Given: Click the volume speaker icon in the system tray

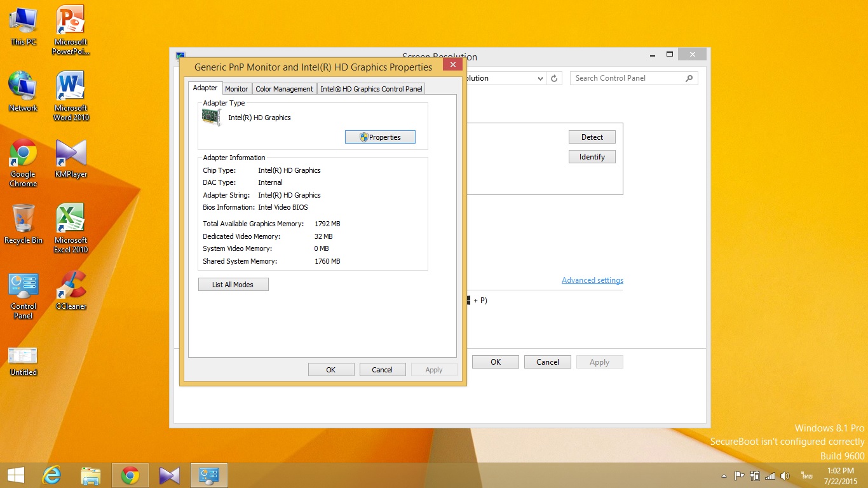Looking at the screenshot, I should pyautogui.click(x=785, y=475).
